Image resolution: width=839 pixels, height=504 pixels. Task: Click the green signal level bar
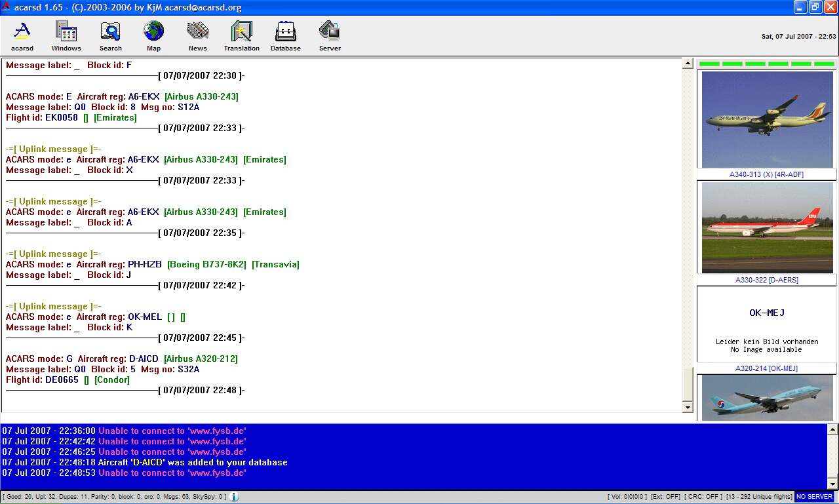pyautogui.click(x=767, y=64)
